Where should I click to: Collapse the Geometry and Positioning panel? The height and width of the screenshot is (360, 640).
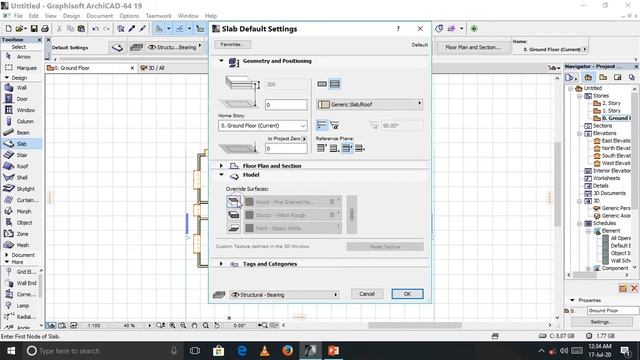click(x=221, y=61)
